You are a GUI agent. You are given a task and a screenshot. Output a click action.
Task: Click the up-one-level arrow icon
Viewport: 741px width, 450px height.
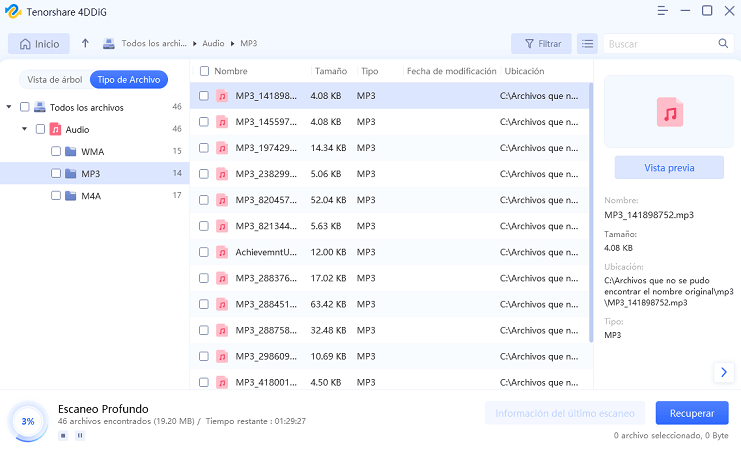tap(85, 44)
